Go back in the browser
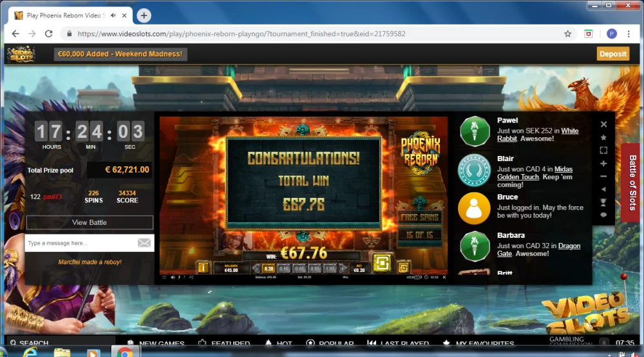Screen dimensions: 644x357 (15, 34)
